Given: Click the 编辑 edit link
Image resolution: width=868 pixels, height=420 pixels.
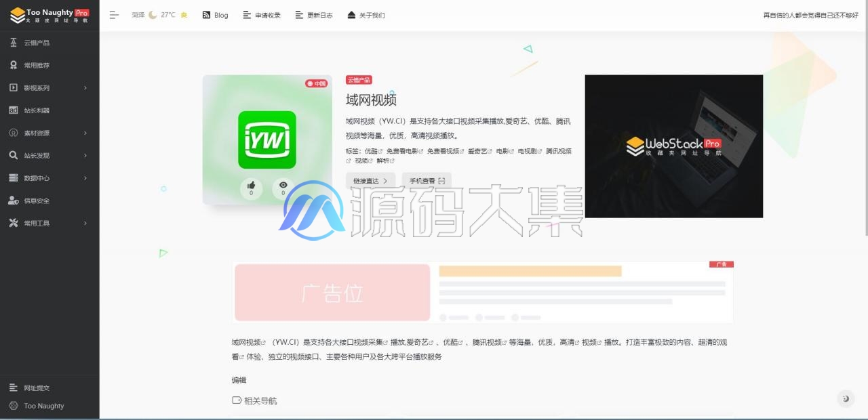Looking at the screenshot, I should [x=239, y=380].
